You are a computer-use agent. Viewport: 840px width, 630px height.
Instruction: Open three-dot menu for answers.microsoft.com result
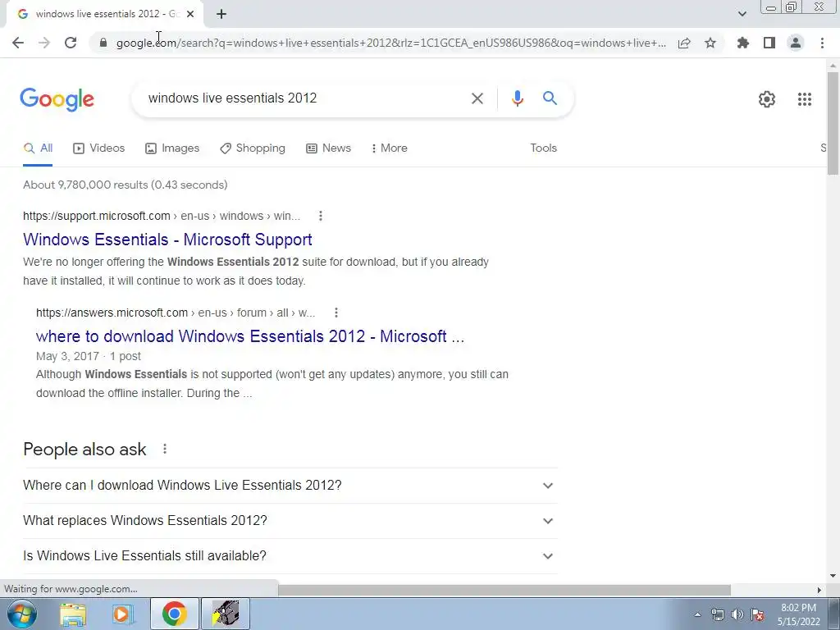click(x=336, y=313)
